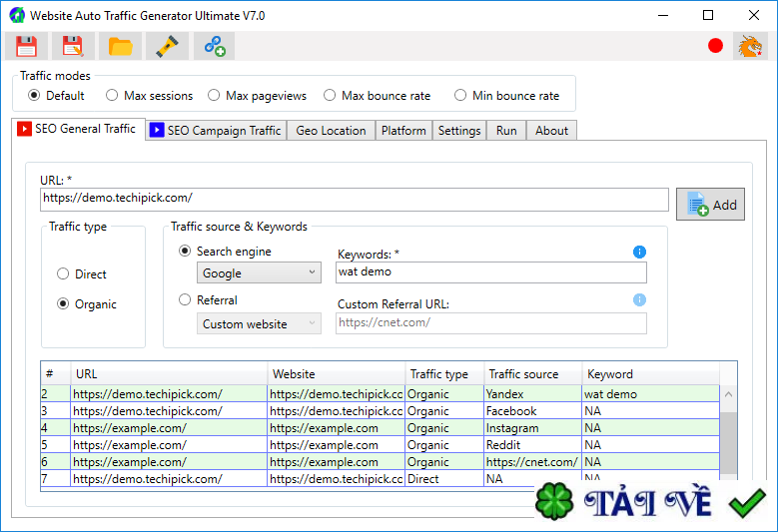Click the orange dragon logo icon
778x532 pixels.
tap(749, 46)
